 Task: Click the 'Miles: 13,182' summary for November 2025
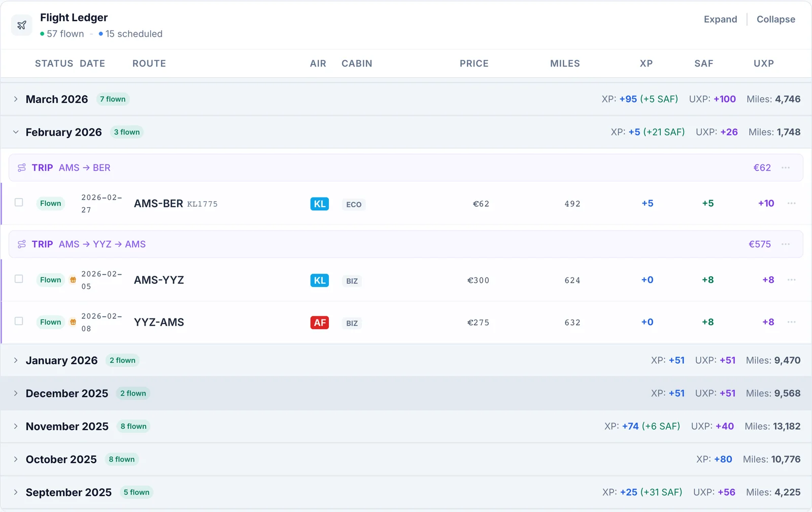(772, 426)
